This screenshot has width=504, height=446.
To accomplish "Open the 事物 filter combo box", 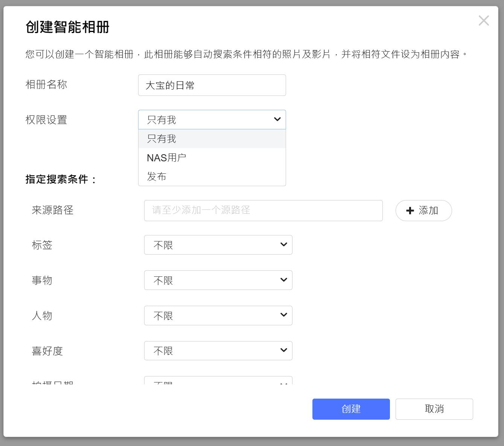I will 218,280.
